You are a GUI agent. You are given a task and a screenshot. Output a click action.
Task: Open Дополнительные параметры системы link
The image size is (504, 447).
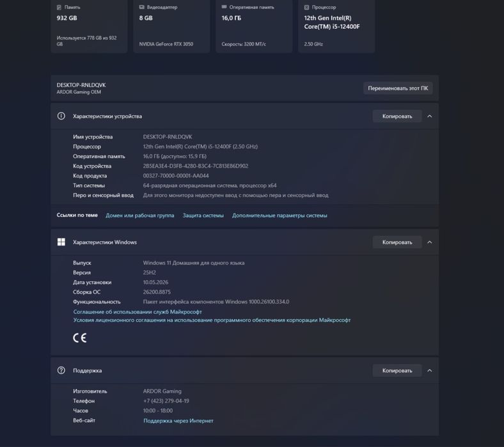pyautogui.click(x=280, y=216)
